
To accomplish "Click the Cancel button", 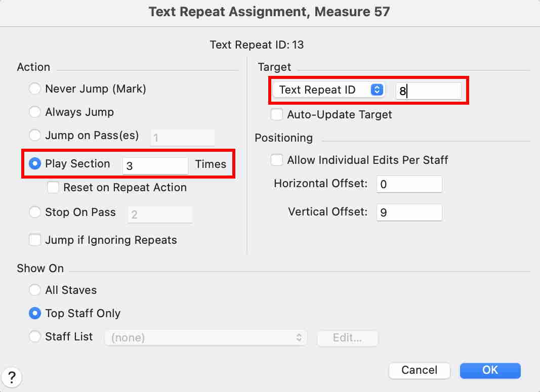I will (x=419, y=370).
